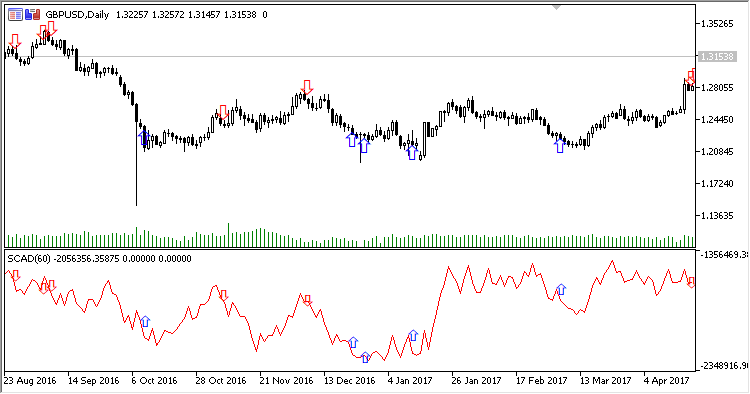Click the 1.13635 price scale label
750x394 pixels.
click(x=717, y=216)
